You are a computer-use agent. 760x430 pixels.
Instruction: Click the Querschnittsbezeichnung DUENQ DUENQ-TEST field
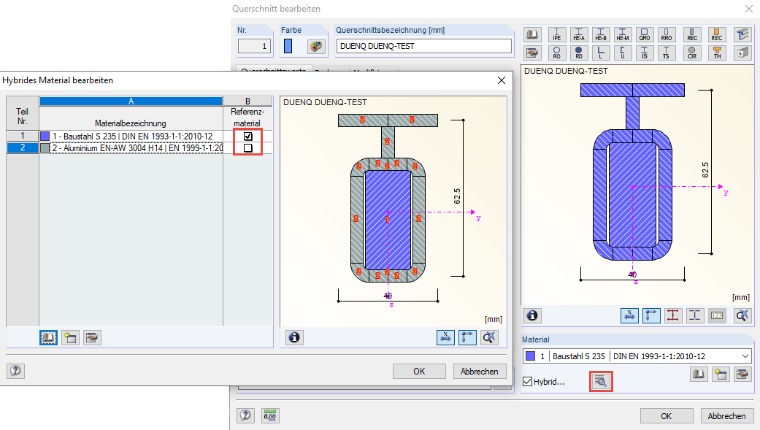click(424, 46)
